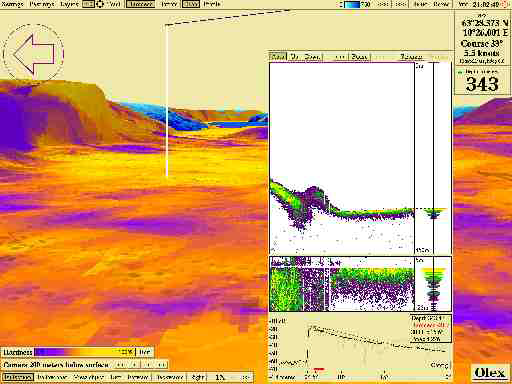This screenshot has height=384, width=512.
Task: Expand bottom toolbar with the >> arrows
Action: click(246, 377)
